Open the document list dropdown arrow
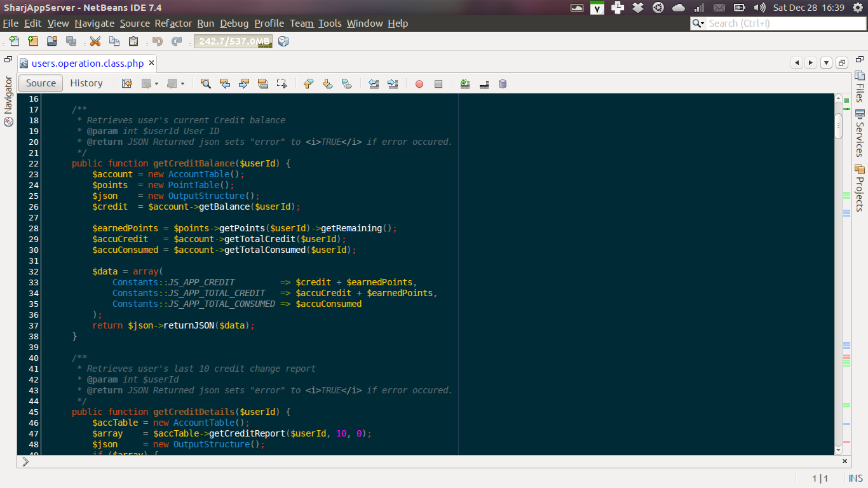This screenshot has height=488, width=868. (826, 63)
